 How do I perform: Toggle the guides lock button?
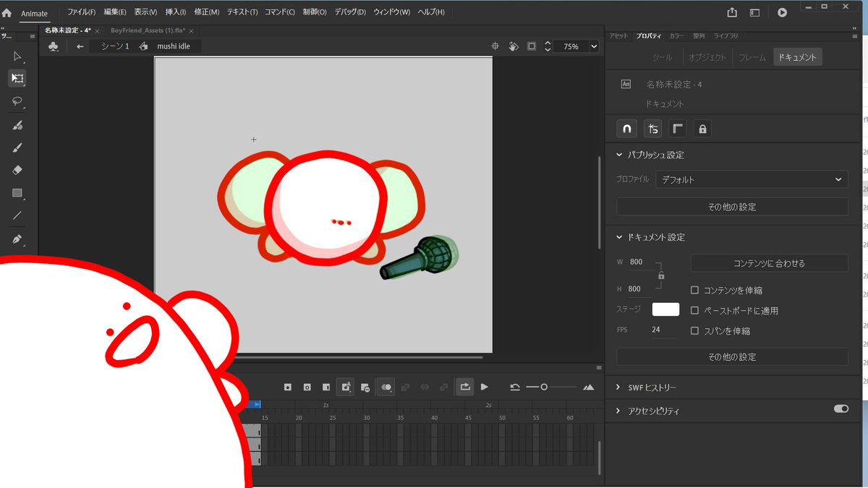pos(702,129)
